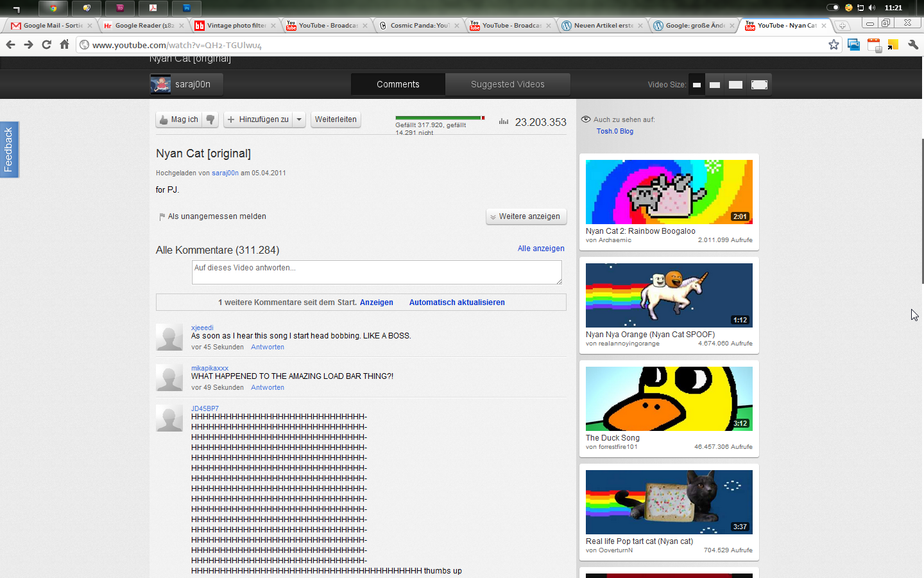Image resolution: width=924 pixels, height=578 pixels.
Task: Open Photoshop from the top taskbar
Action: pyautogui.click(x=187, y=8)
